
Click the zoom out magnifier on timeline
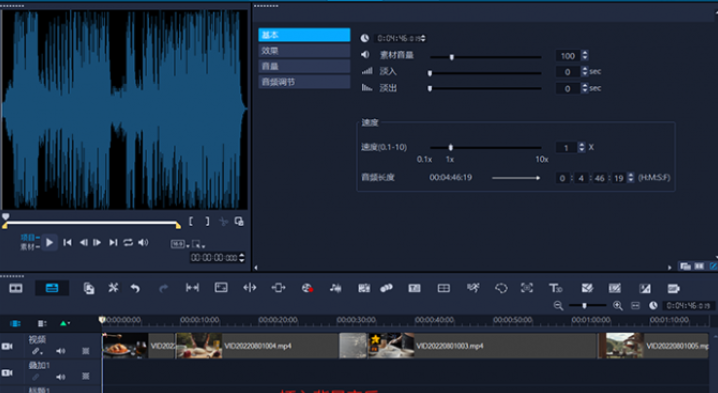(558, 306)
